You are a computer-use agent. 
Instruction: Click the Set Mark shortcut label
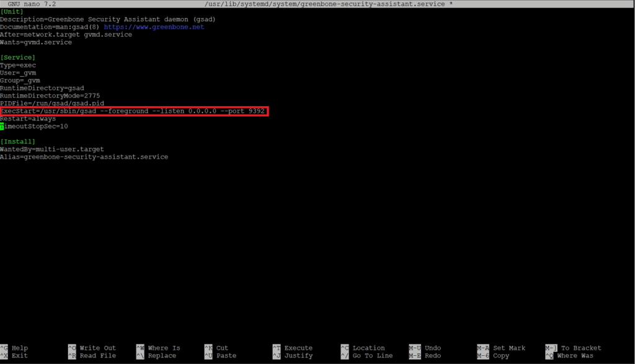coord(509,348)
